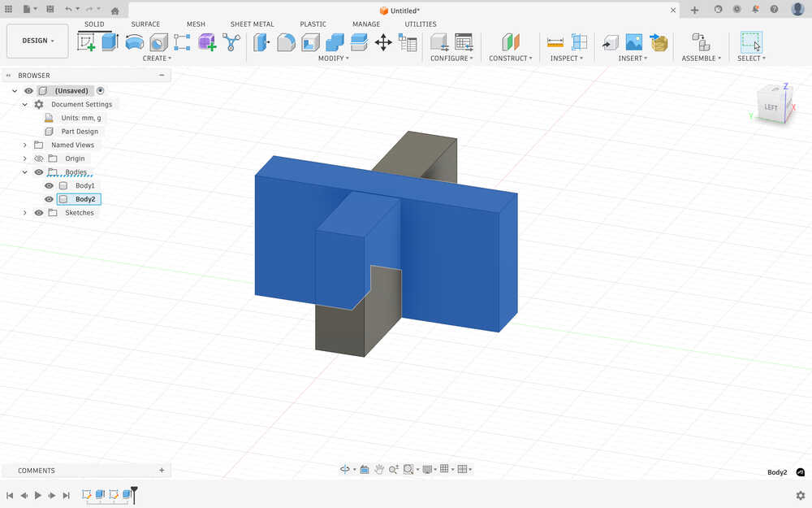This screenshot has height=508, width=812.
Task: Open the Change Parameters tool
Action: [x=408, y=42]
